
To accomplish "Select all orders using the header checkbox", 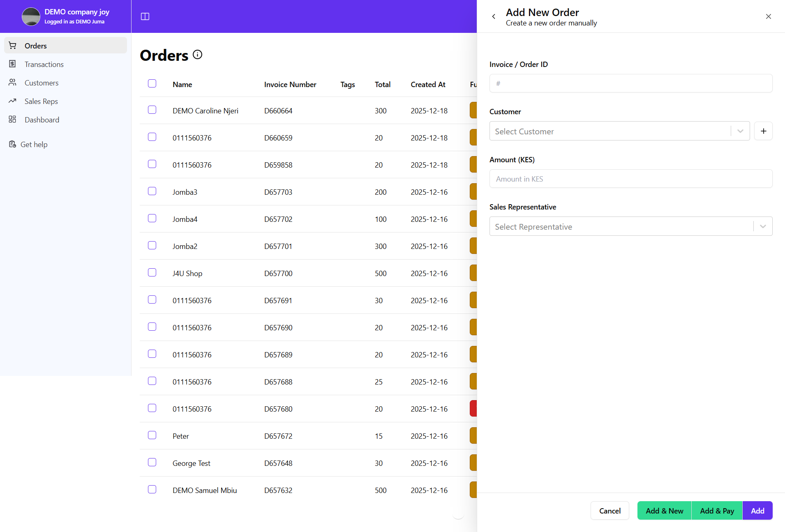I will (x=152, y=83).
